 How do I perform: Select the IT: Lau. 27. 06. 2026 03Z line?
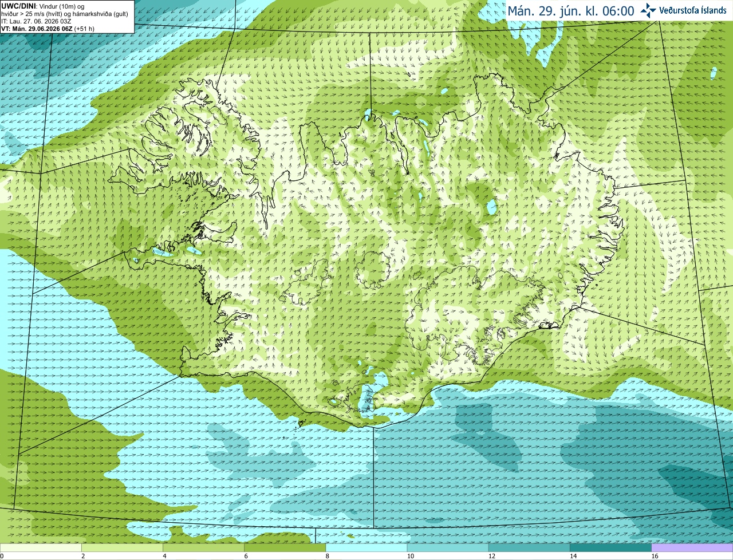[36, 21]
